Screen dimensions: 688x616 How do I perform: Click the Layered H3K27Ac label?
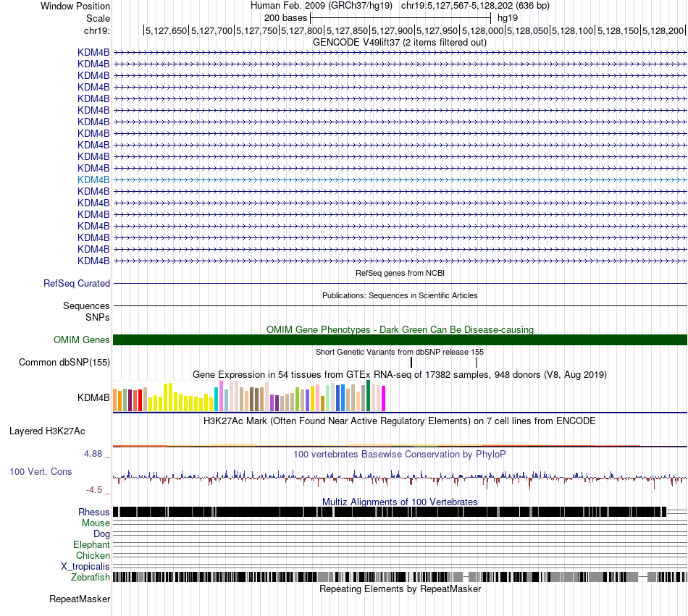(x=47, y=431)
